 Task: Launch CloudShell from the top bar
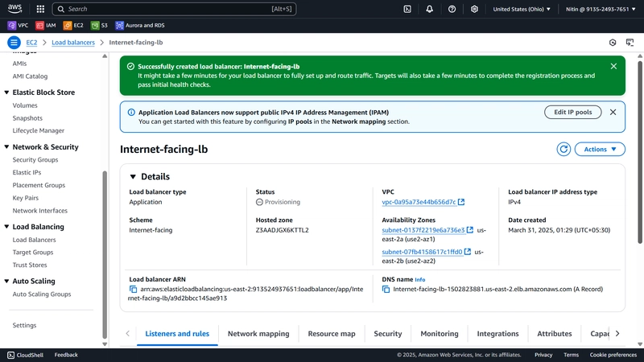407,9
